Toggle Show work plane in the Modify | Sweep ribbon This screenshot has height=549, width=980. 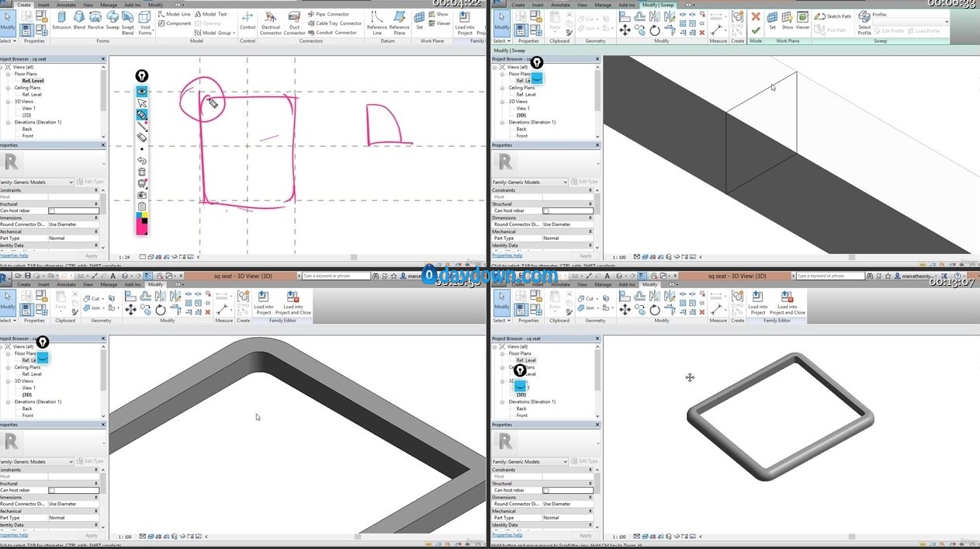click(788, 20)
